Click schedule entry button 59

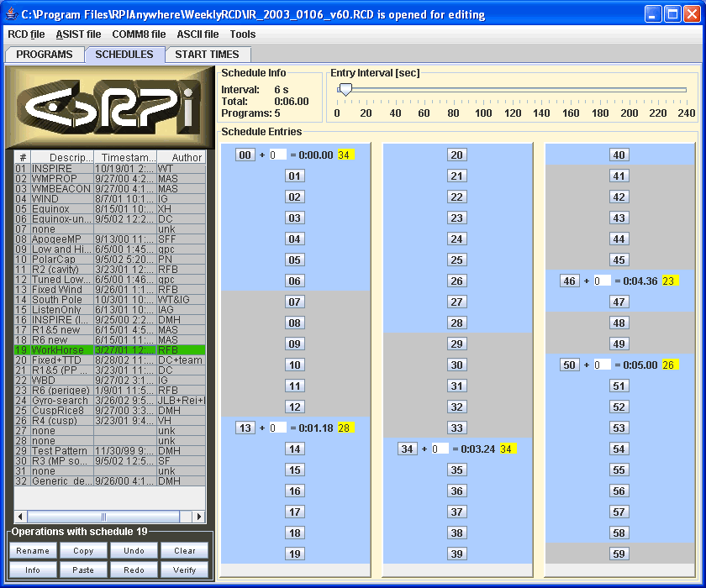click(619, 554)
